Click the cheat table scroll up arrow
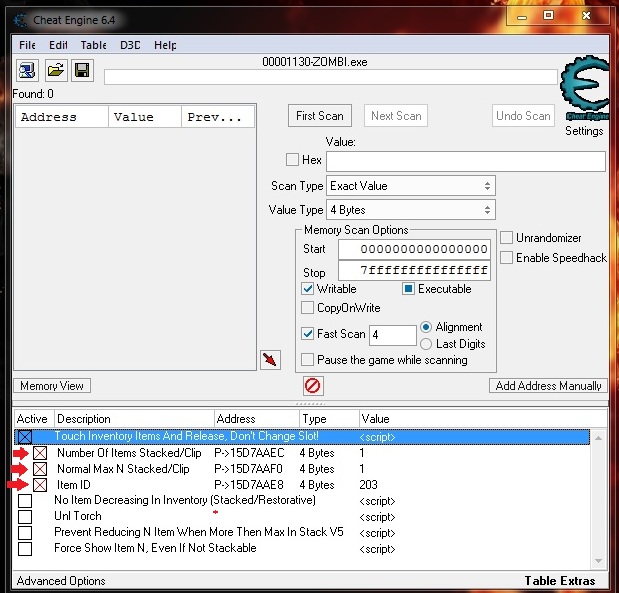619x593 pixels. pos(598,438)
